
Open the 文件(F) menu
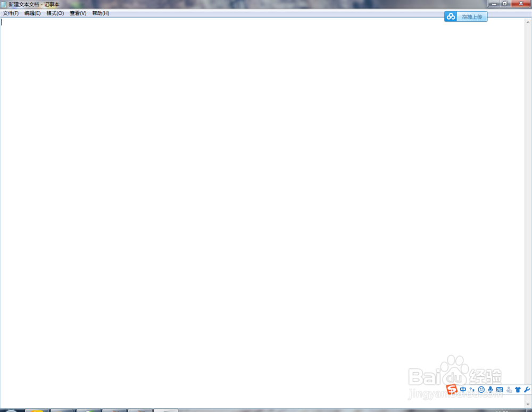[11, 13]
